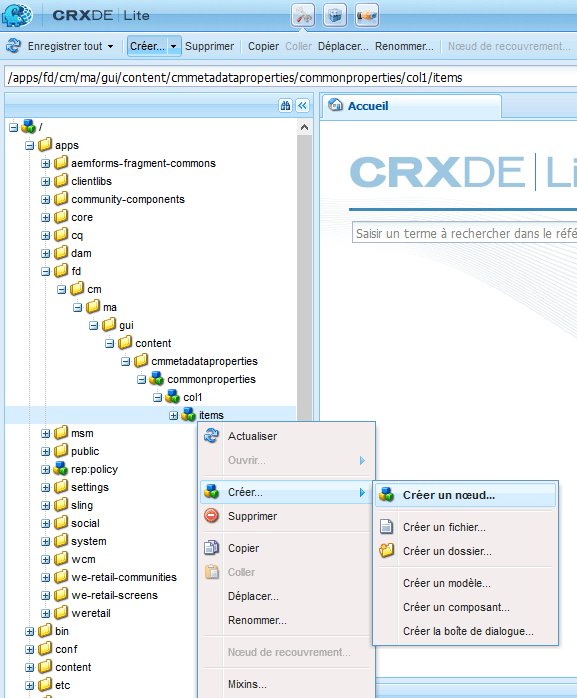Viewport: 577px width, 698px height.
Task: Choose Actualiser in the context menu
Action: pos(287,436)
